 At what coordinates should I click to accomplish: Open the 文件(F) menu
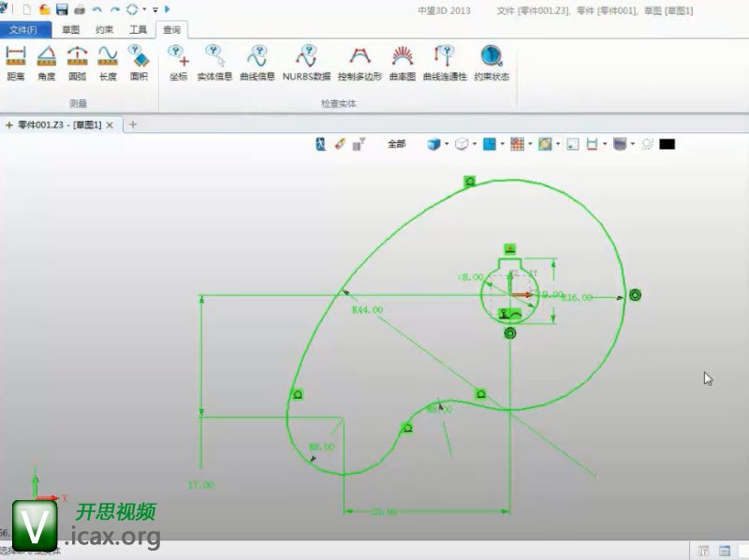coord(25,30)
